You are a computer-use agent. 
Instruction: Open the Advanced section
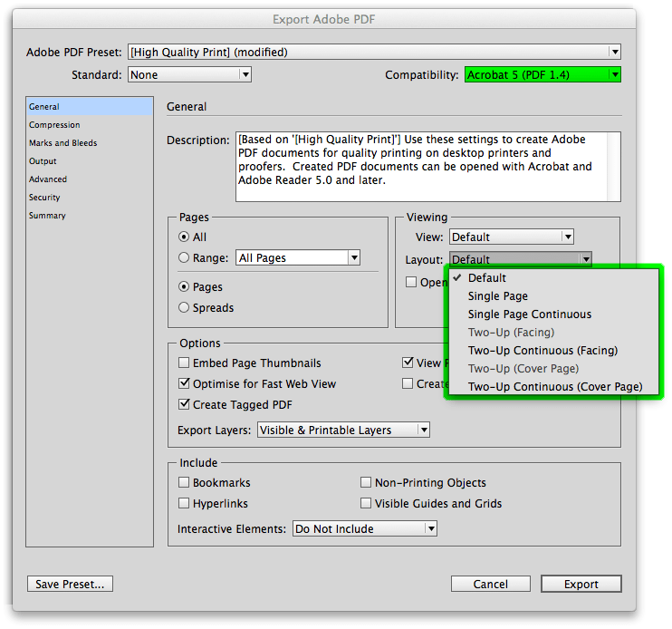click(90, 179)
